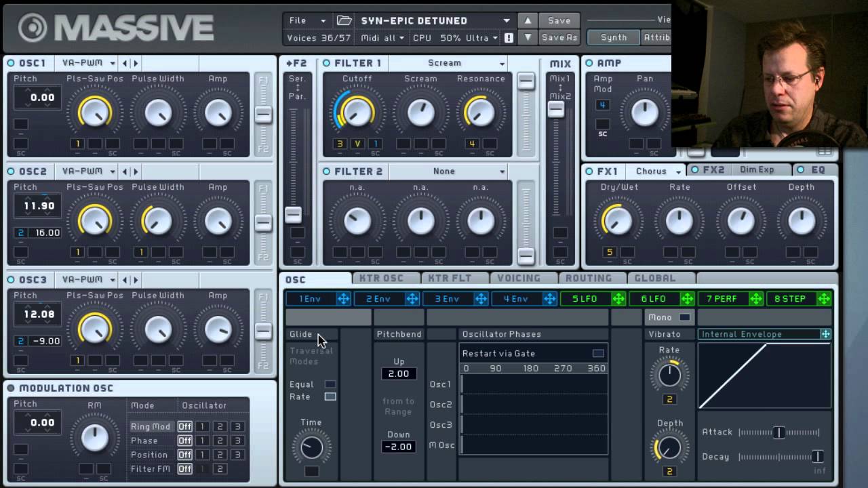Click the Filter 1 Cutoff knob

[x=357, y=113]
